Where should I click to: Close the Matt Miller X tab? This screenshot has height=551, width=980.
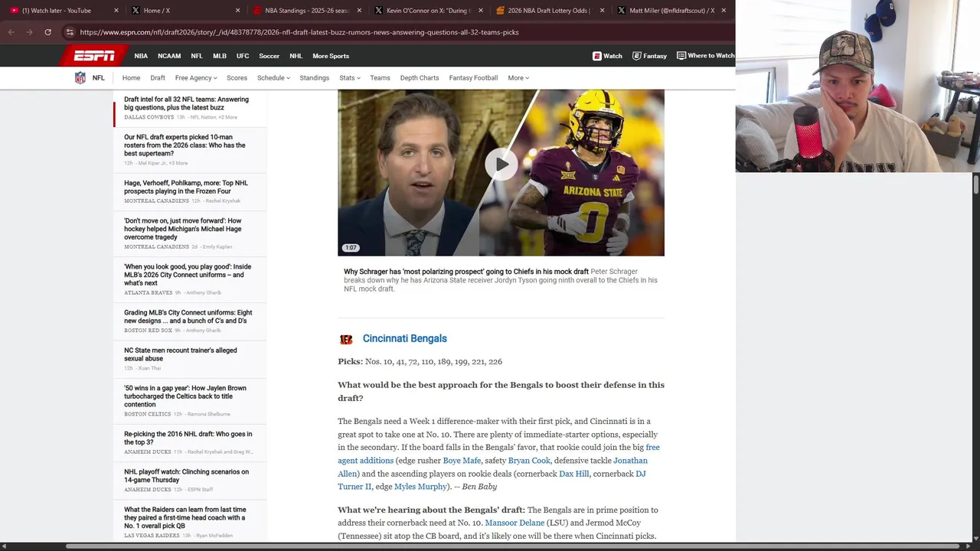coord(724,11)
